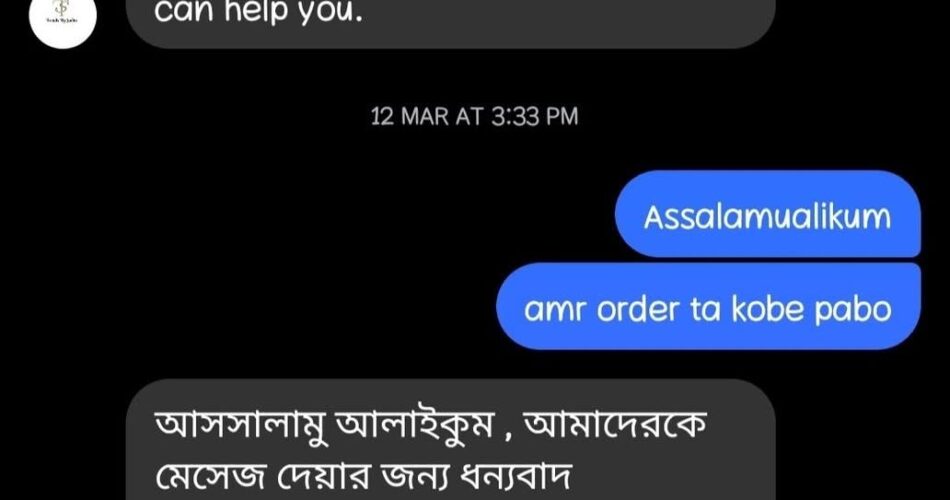This screenshot has height=500, width=950.
Task: Tap the "amr order ta kobe pabo" bubble
Action: tap(708, 307)
